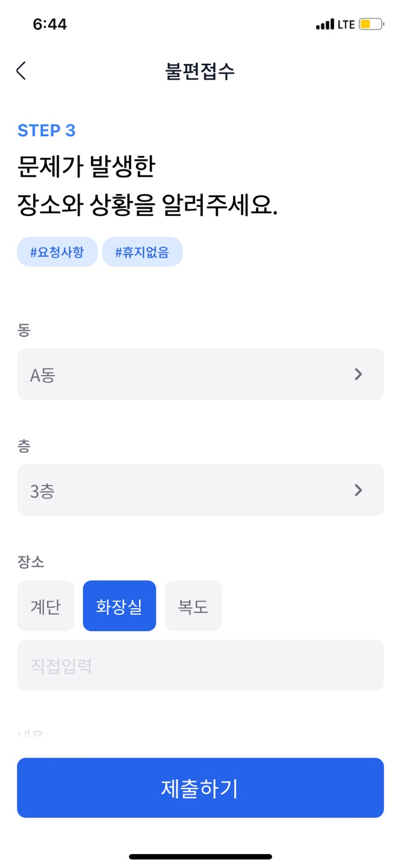This screenshot has width=401, height=868.
Task: Open the 층 chevron arrow
Action: [x=358, y=490]
